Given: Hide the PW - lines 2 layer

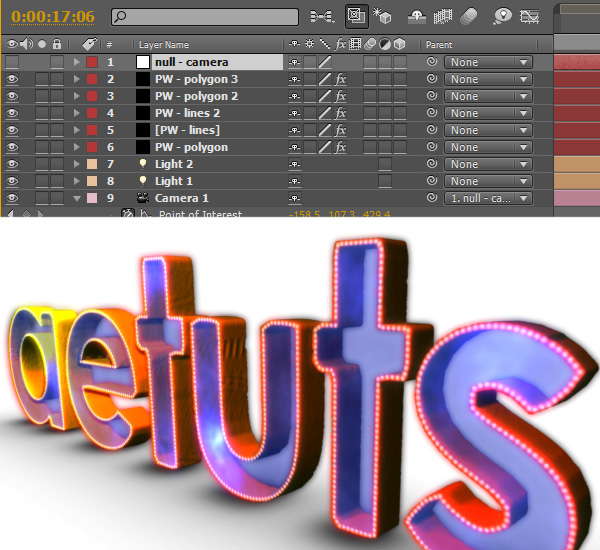Looking at the screenshot, I should [12, 113].
